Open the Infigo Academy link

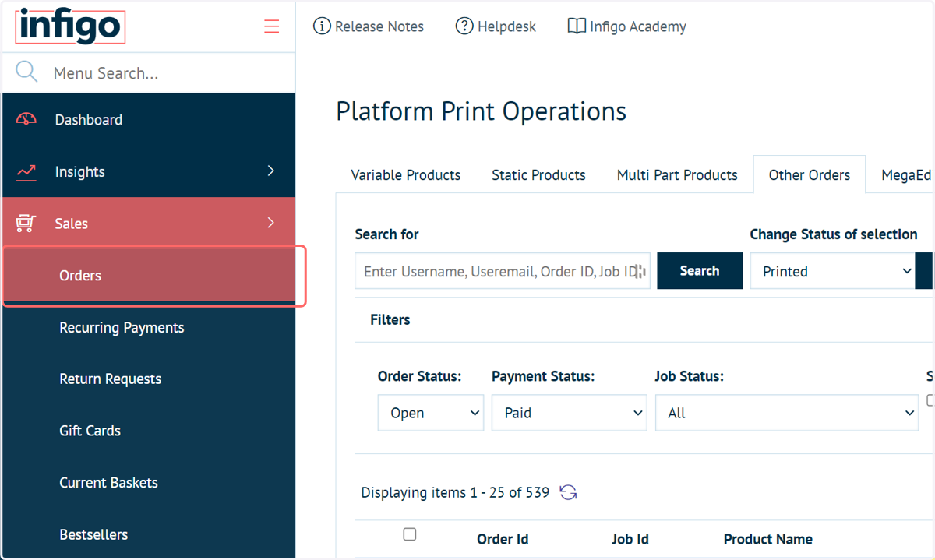coord(627,26)
